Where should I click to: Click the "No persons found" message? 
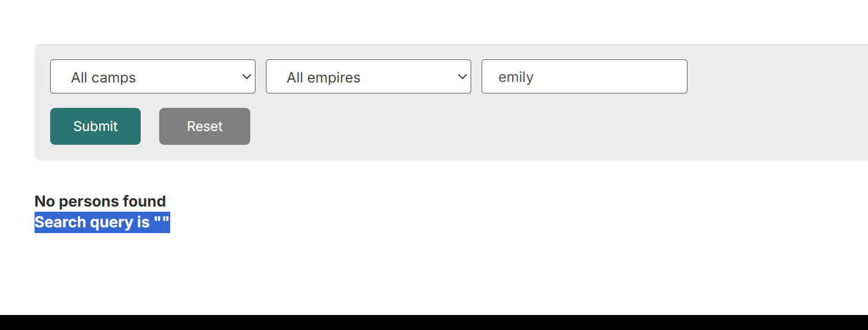100,201
